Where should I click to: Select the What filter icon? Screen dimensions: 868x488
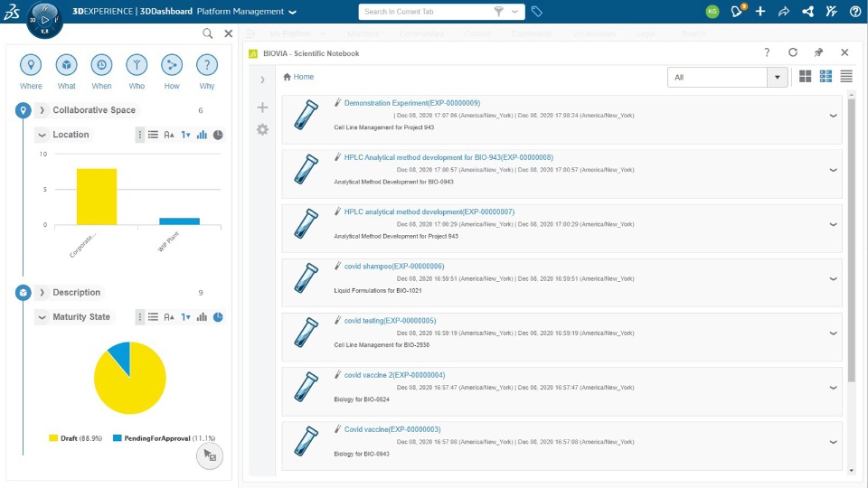pyautogui.click(x=66, y=65)
